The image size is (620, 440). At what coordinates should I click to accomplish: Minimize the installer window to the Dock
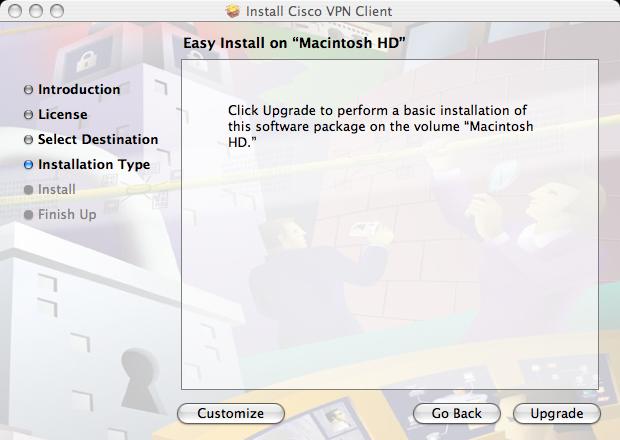36,11
